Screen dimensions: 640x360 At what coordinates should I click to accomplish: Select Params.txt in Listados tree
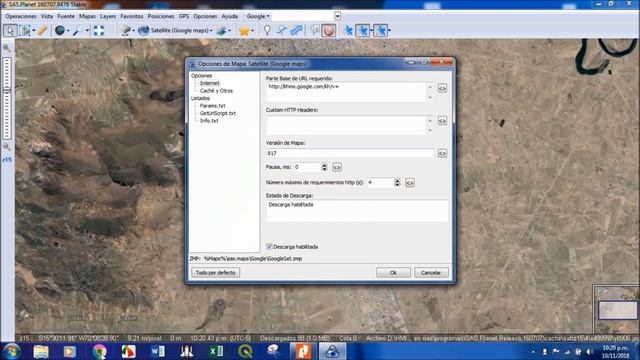(212, 106)
